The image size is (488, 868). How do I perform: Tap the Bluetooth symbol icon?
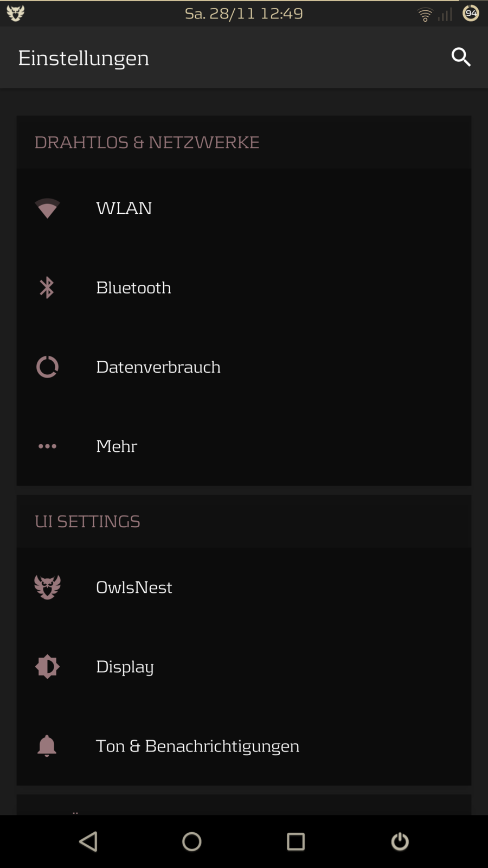point(47,288)
